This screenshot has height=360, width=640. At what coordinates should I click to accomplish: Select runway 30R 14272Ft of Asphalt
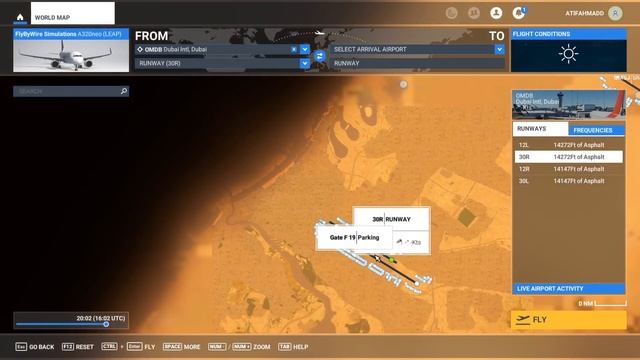(569, 157)
